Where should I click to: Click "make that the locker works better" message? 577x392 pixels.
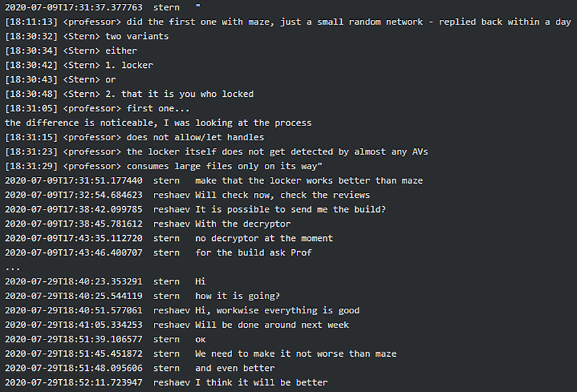pos(309,181)
